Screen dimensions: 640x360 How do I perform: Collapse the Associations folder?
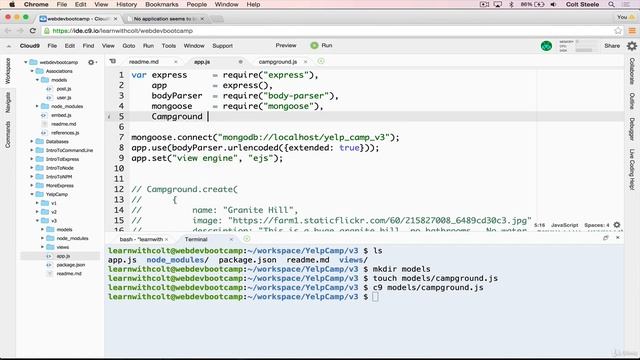(x=32, y=71)
